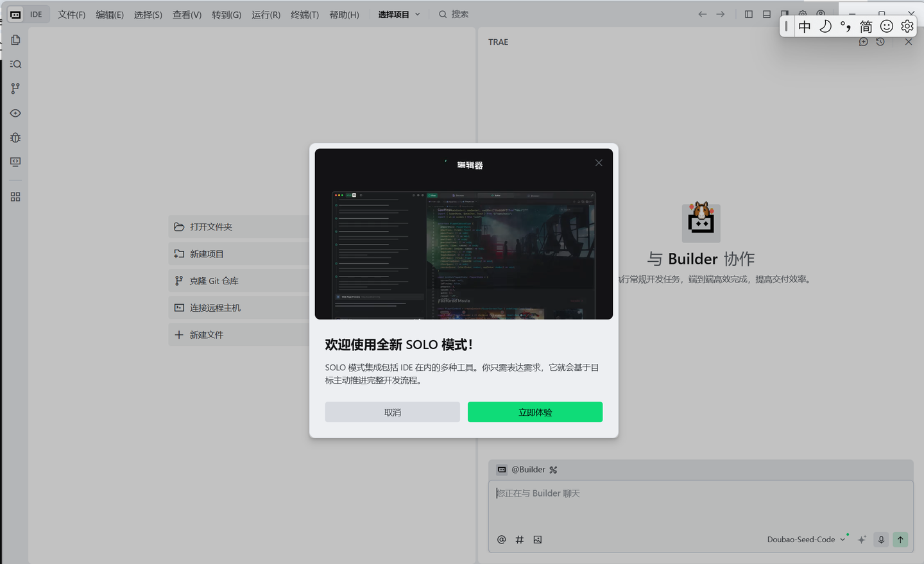Screen dimensions: 924x564
Task: Click the 与 Builder 协作 heading
Action: pos(701,259)
